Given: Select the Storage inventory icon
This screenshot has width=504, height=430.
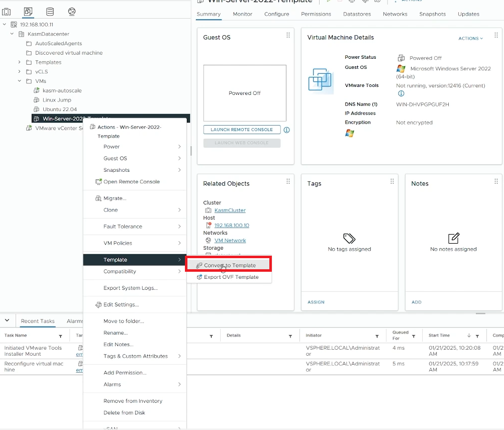Looking at the screenshot, I should (50, 11).
